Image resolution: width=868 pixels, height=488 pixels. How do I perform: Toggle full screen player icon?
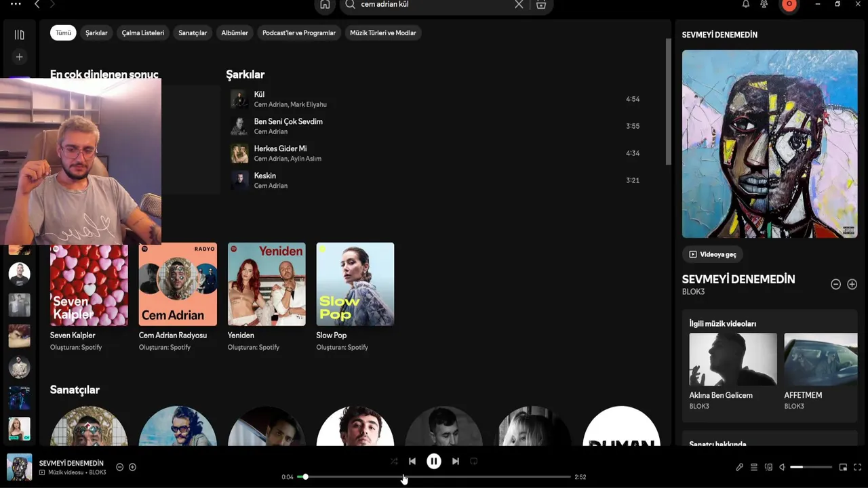tap(857, 467)
